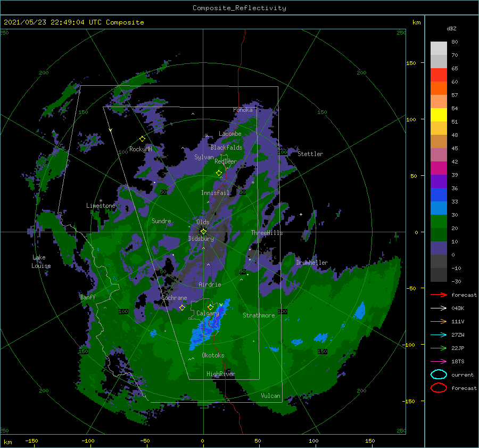Select the red 65 dBZ swatch
This screenshot has height=448, width=479.
tap(439, 75)
